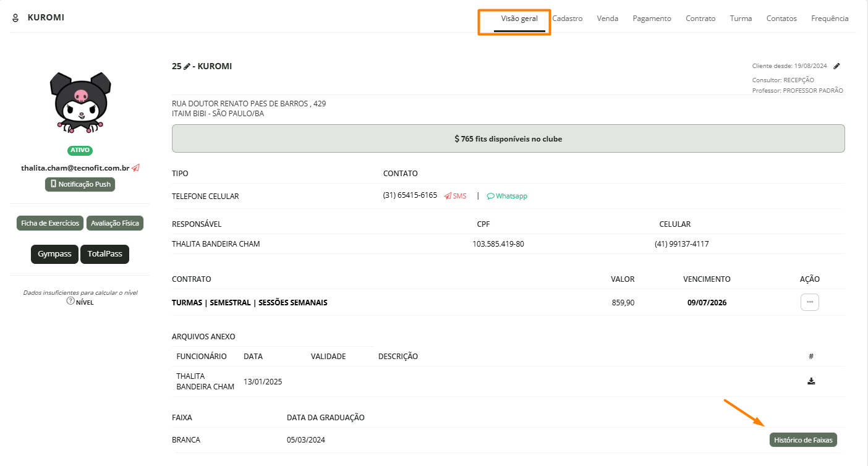Click the ATIVO status badge
Image resolution: width=868 pixels, height=466 pixels.
(80, 150)
